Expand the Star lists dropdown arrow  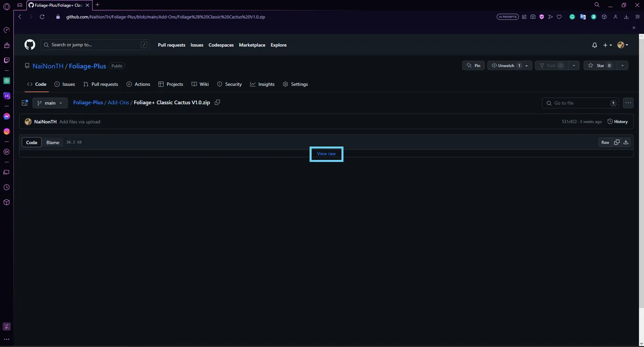coord(622,66)
